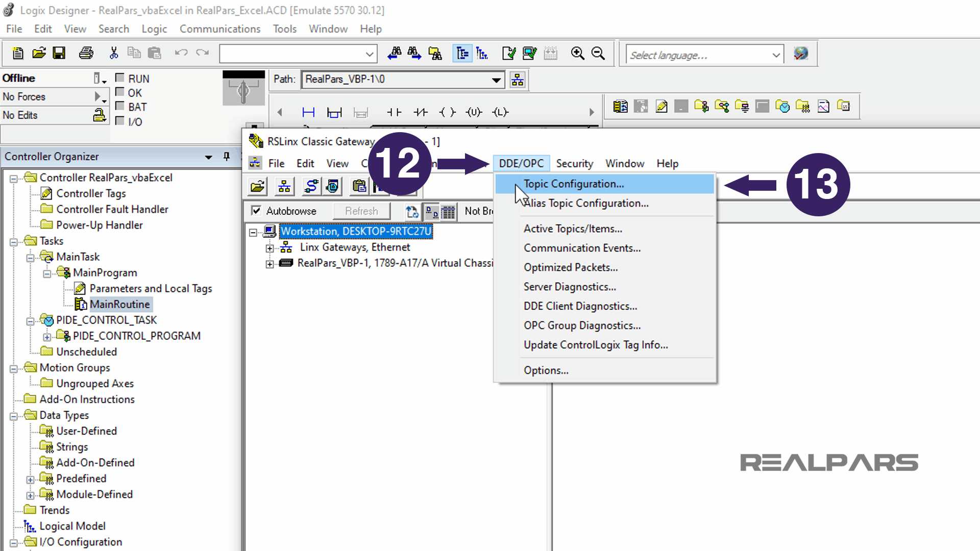Select Logical Model in organizer tree
This screenshot has height=551, width=980.
coord(72,526)
